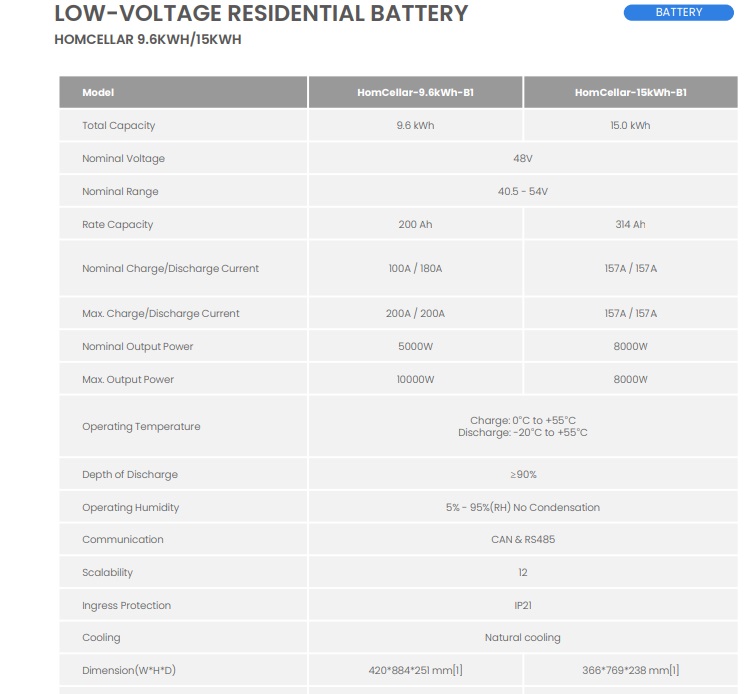
Task: Click the Communication row label
Action: 123,539
